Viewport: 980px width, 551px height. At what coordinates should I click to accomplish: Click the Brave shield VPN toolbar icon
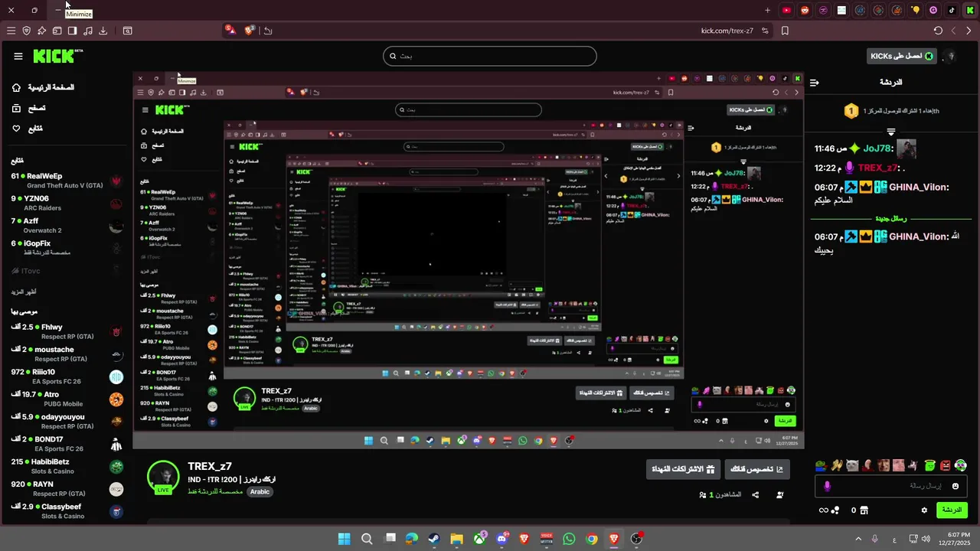pyautogui.click(x=26, y=31)
